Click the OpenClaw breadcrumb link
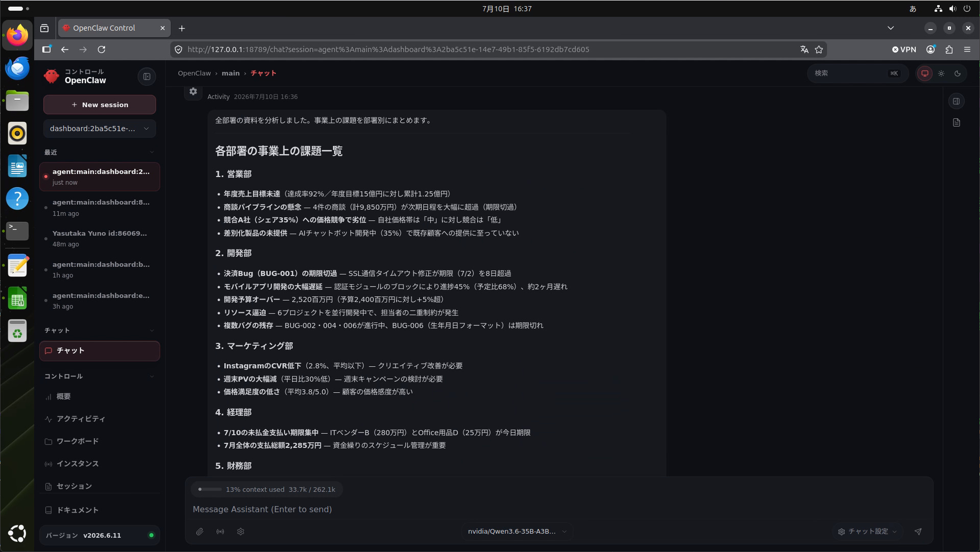 click(194, 74)
